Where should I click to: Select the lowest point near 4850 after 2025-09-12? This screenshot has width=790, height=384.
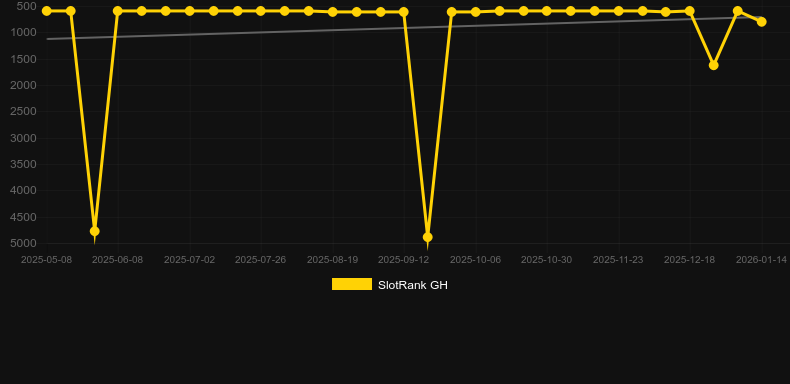(428, 237)
